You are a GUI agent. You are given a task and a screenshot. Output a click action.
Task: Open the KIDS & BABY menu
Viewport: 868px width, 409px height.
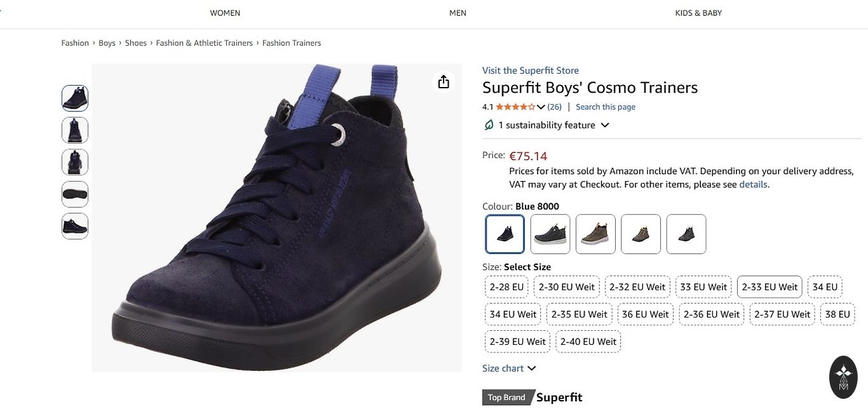click(x=698, y=13)
